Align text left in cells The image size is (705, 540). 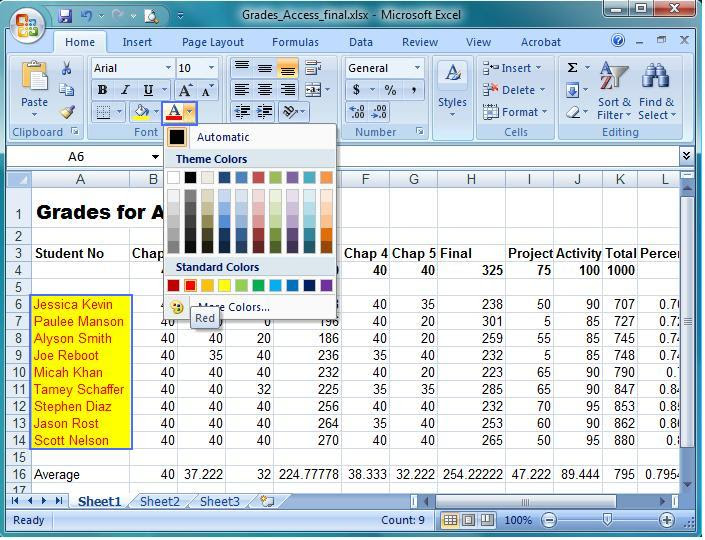[x=242, y=90]
